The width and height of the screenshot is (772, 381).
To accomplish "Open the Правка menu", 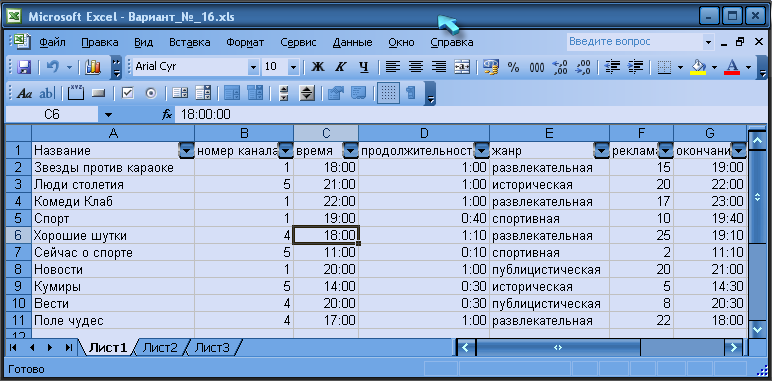I will tap(99, 42).
